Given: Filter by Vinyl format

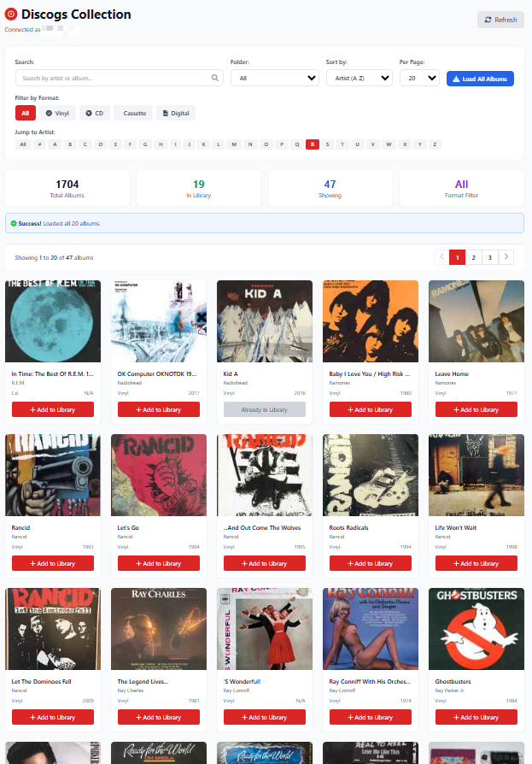Looking at the screenshot, I should [x=57, y=113].
